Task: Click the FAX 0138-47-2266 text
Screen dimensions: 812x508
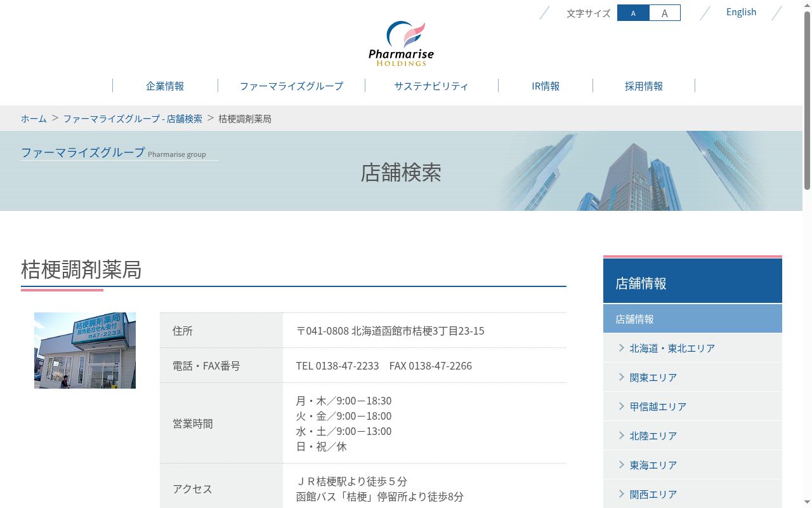Action: point(431,366)
